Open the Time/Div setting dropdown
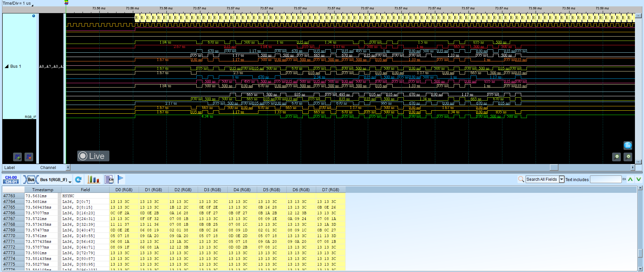The image size is (644, 272). click(32, 5)
